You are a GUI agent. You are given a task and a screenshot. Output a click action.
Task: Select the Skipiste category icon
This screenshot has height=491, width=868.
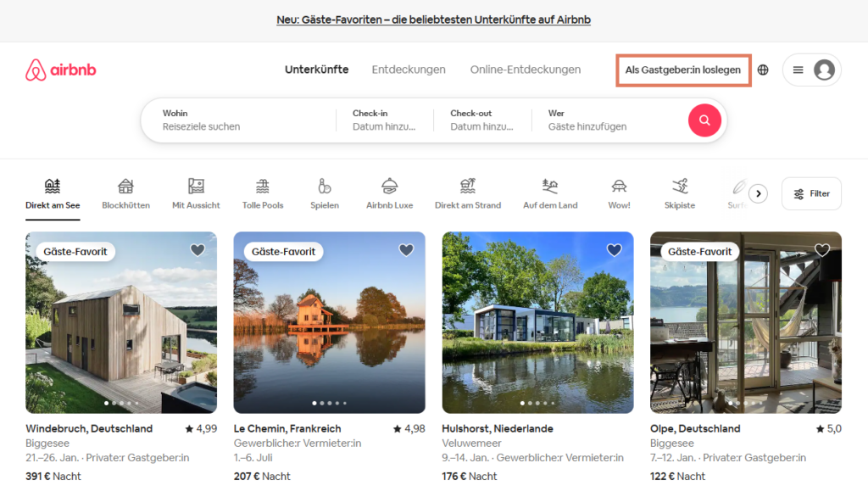(x=680, y=186)
